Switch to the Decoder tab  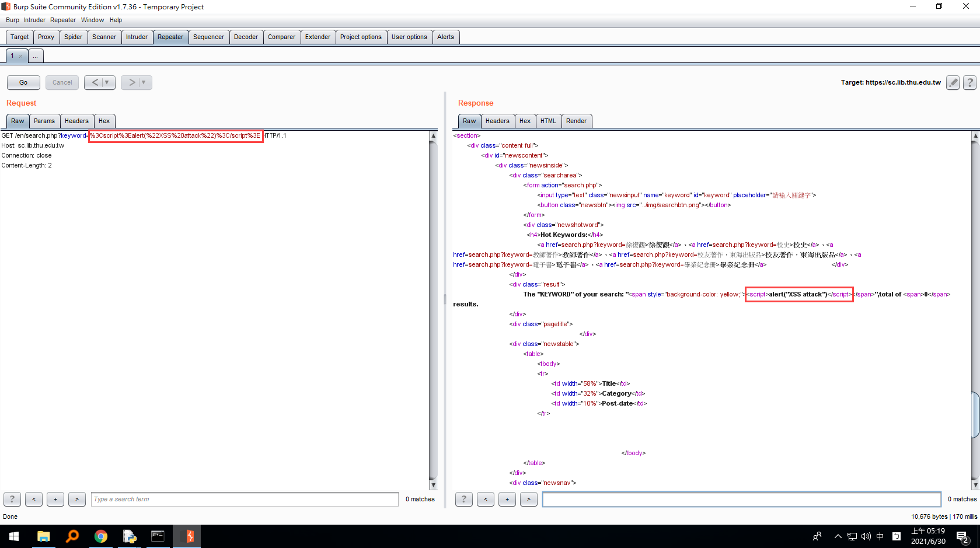pyautogui.click(x=246, y=37)
